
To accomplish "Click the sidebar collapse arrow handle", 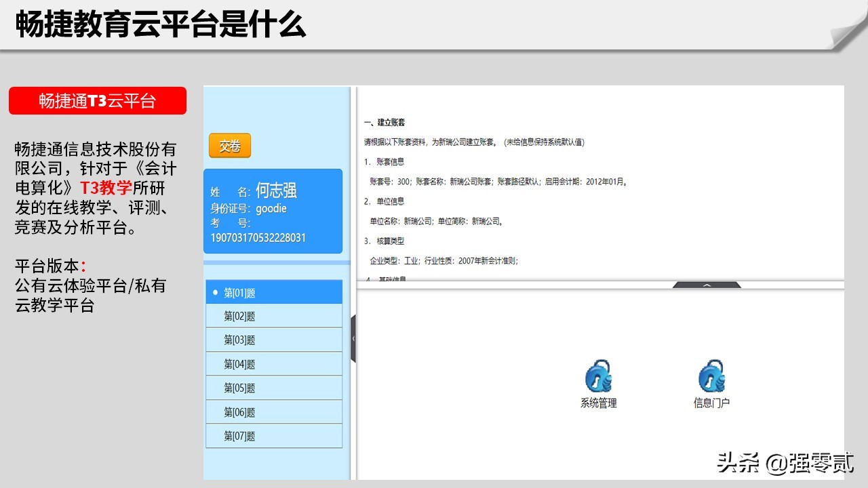I will [x=353, y=337].
